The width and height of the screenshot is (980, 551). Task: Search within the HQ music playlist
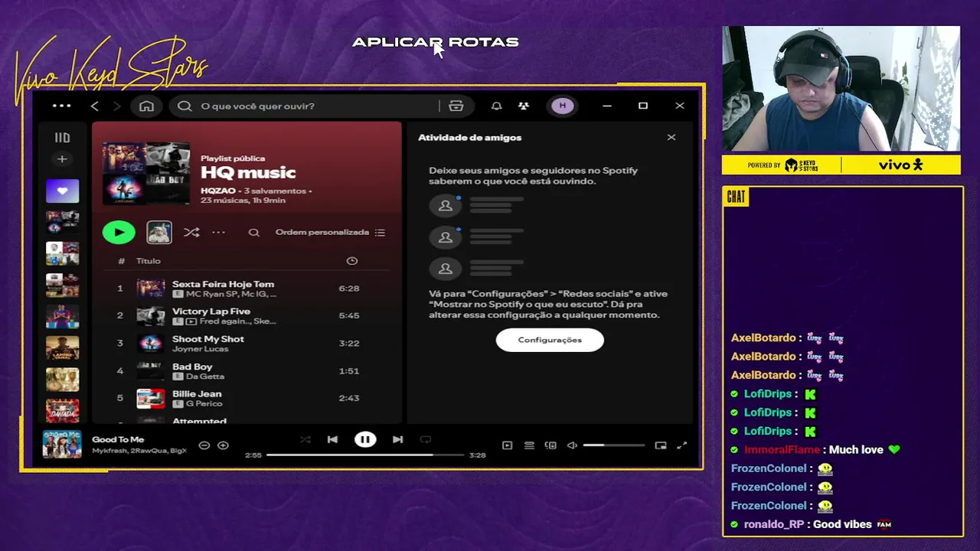(x=254, y=233)
